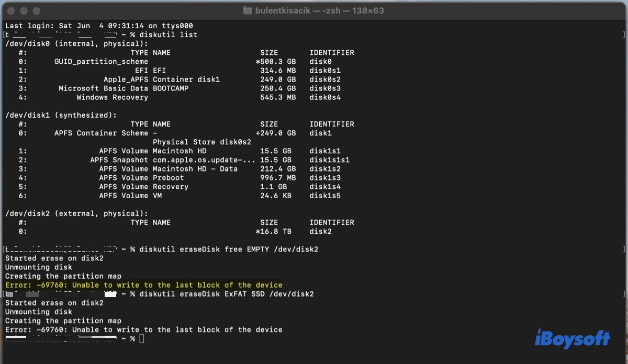Select the disk0s4 identifier
628x364 pixels.
coord(325,97)
